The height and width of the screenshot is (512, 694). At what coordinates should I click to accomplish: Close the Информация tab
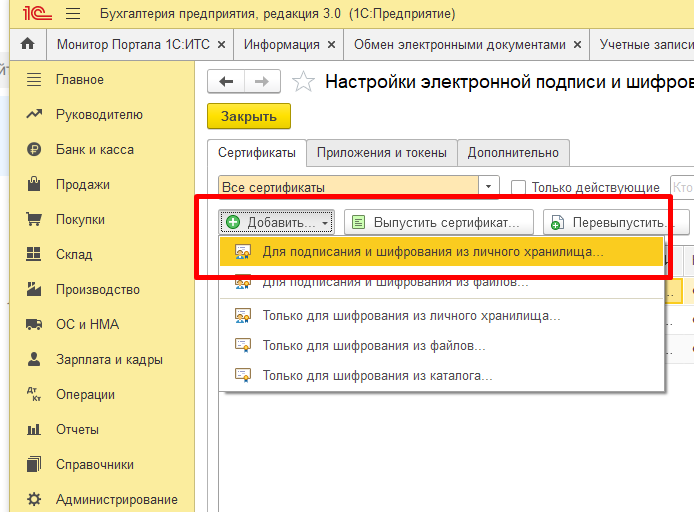point(332,45)
